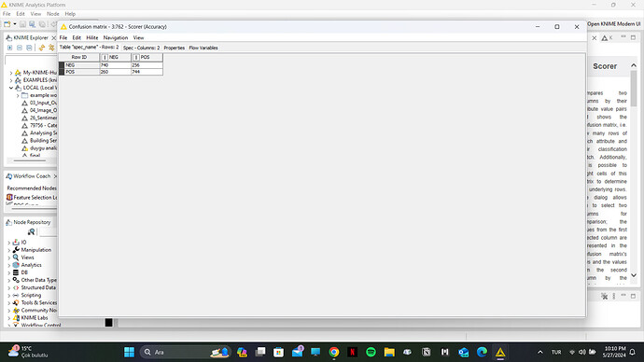Click the Save As toolbar icon
Screen dimensions: 644x362
pyautogui.click(x=32, y=24)
